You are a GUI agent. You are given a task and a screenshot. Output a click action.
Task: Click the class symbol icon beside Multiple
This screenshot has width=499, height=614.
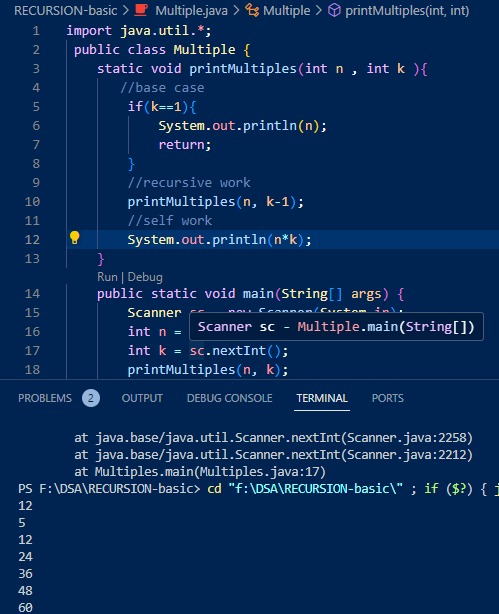click(252, 11)
